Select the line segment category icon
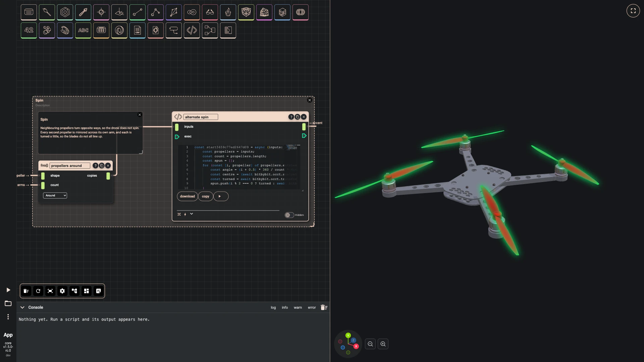The width and height of the screenshot is (644, 362). (x=138, y=12)
